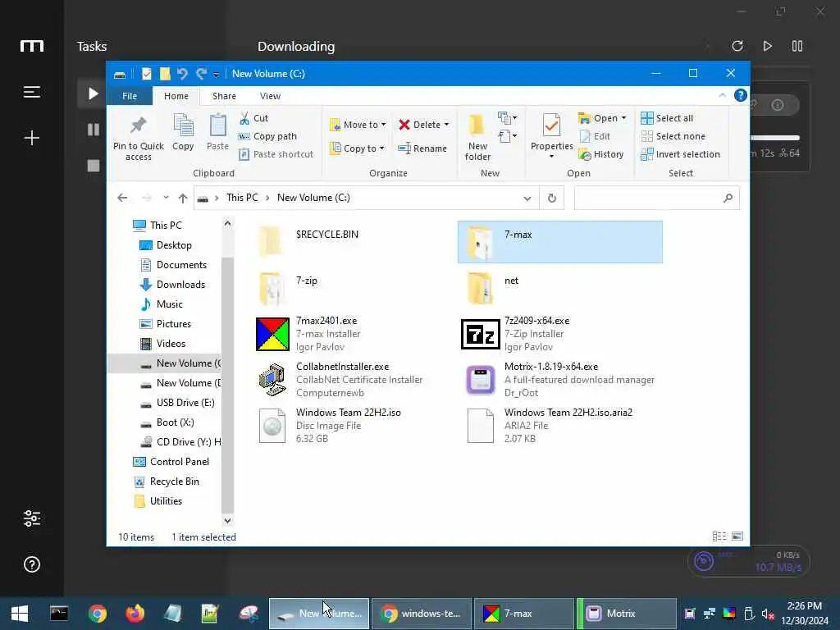Screen dimensions: 840x630
Task: Open Motrix help icon in sidebar
Action: [x=32, y=564]
